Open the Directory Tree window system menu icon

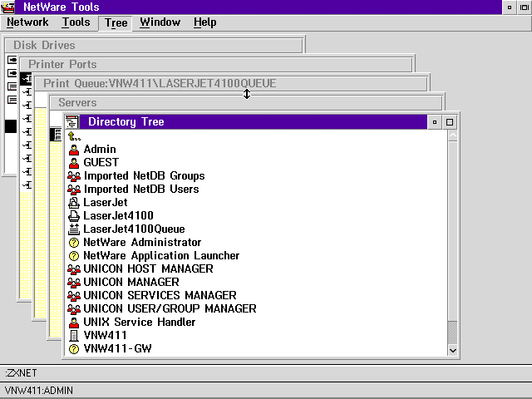[x=71, y=122]
